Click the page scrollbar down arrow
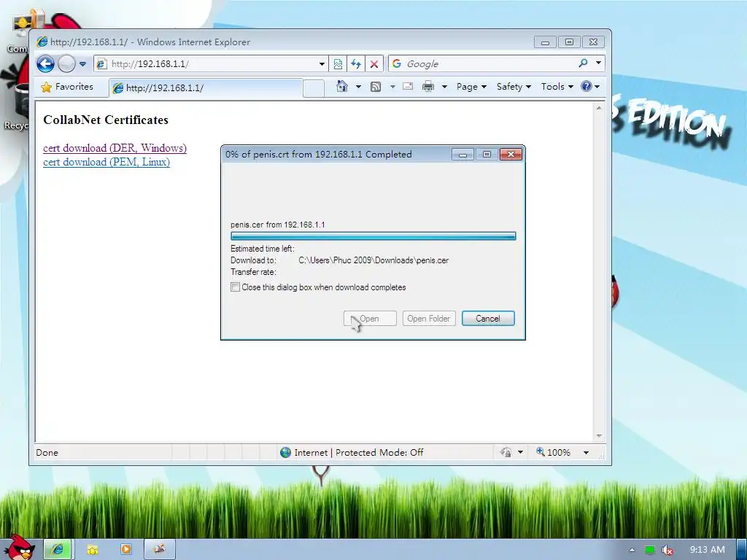 pos(599,436)
